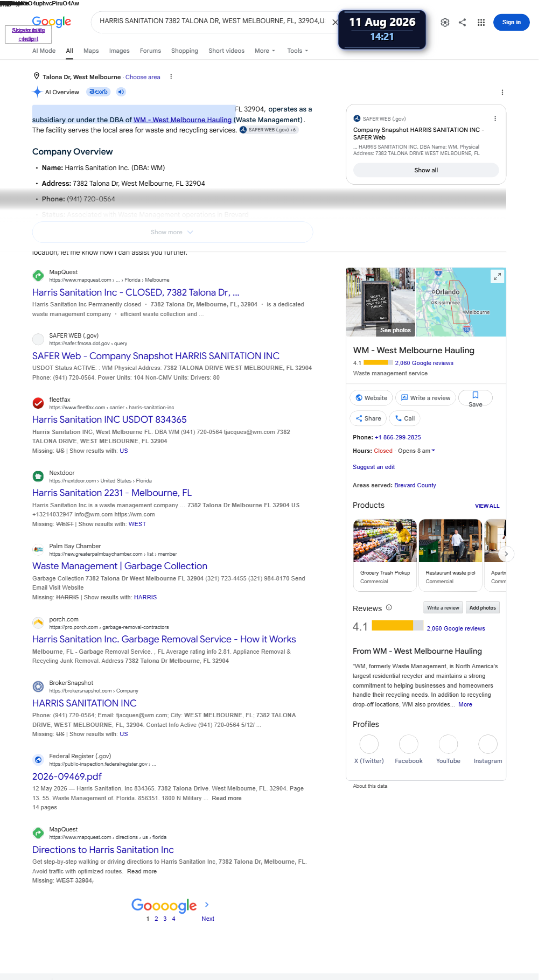
Task: Open the Short videos tab
Action: [226, 51]
